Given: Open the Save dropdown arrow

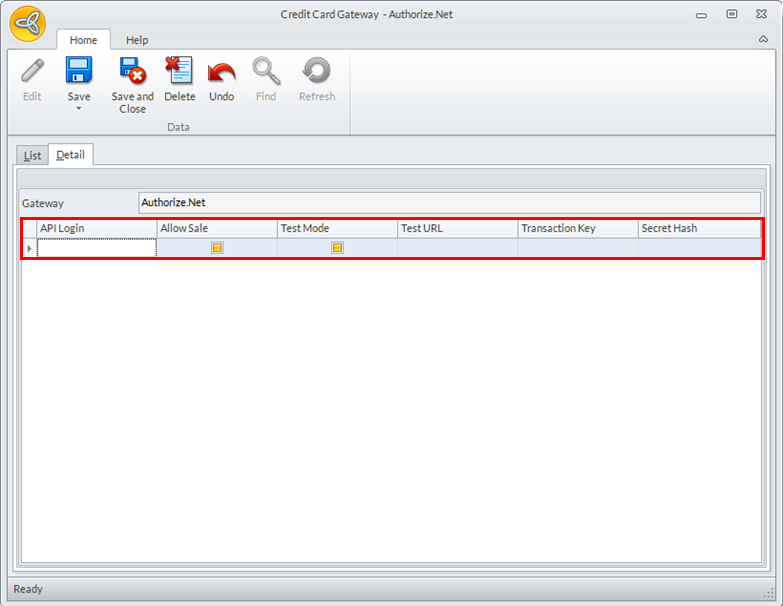Looking at the screenshot, I should [x=79, y=108].
